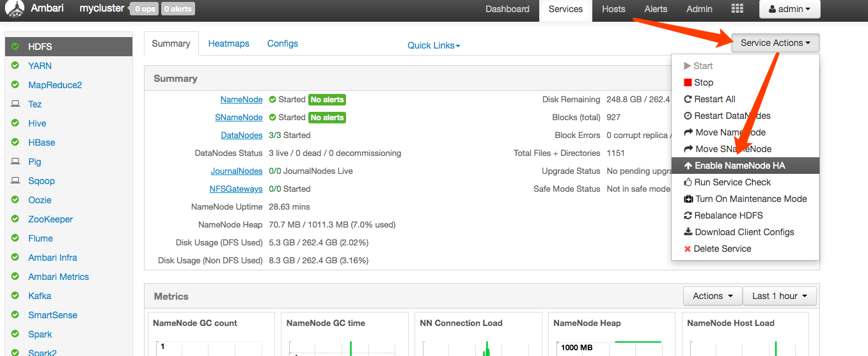Open the grid views icon in navbar
Screen dimensions: 868x356
pyautogui.click(x=738, y=9)
